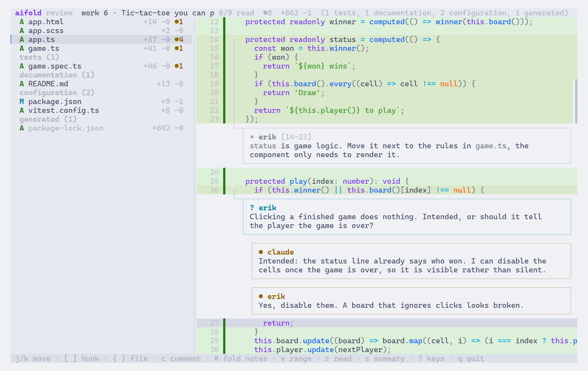Click the 'aifold' app name in header

(x=28, y=13)
